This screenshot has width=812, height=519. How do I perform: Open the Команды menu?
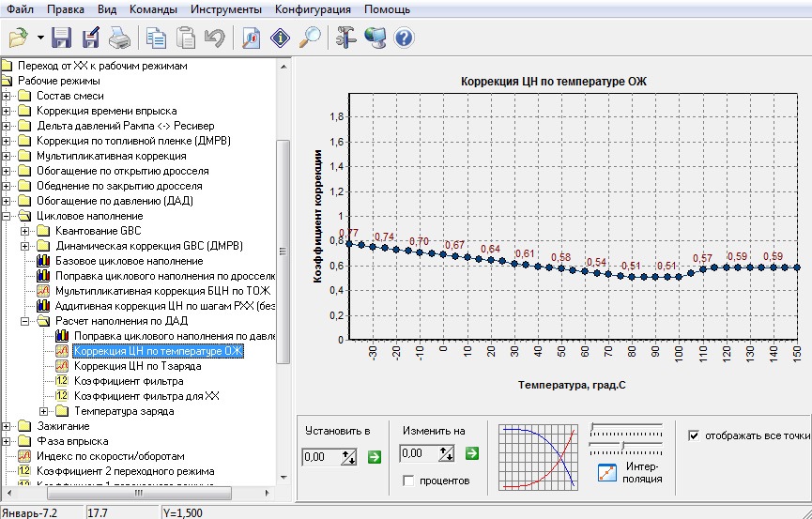coord(153,9)
